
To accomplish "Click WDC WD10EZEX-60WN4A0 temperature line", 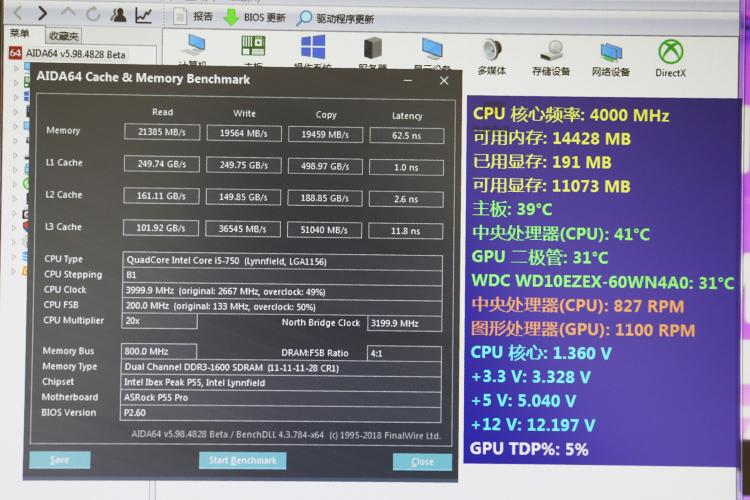I will pyautogui.click(x=603, y=282).
